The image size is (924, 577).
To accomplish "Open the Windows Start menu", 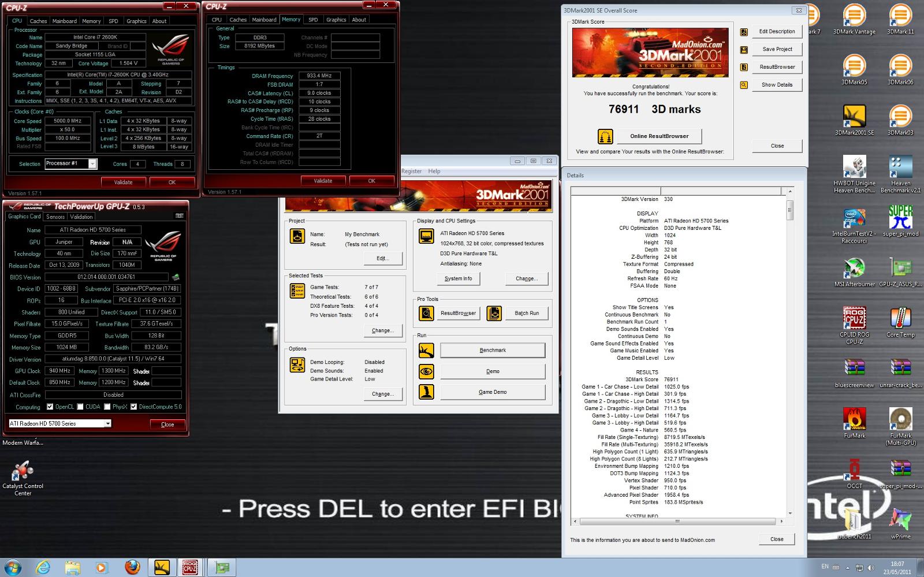I will pyautogui.click(x=13, y=567).
